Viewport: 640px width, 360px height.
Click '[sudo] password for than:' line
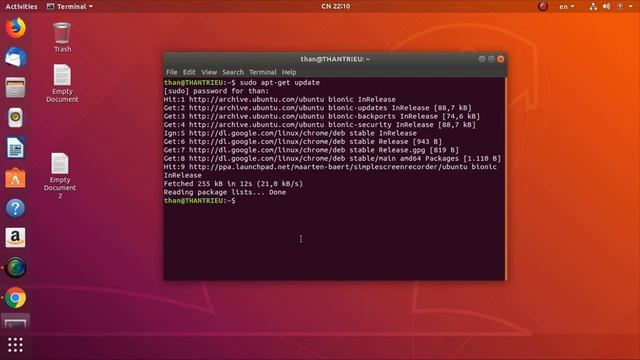(x=216, y=91)
